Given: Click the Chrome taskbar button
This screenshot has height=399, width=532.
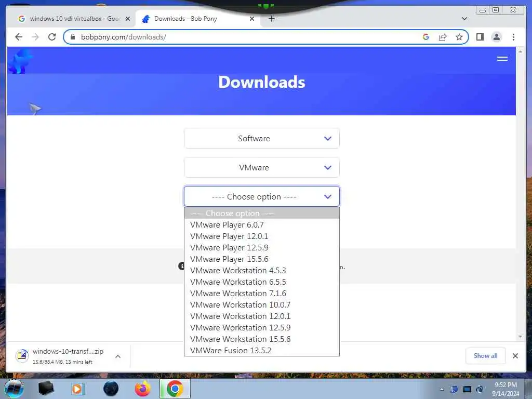Looking at the screenshot, I should tap(175, 389).
